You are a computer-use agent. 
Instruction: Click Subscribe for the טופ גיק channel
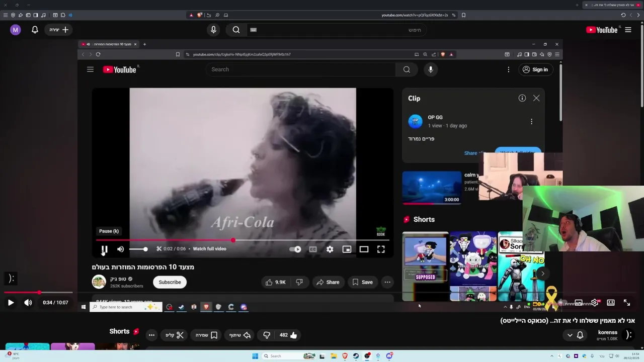point(170,282)
